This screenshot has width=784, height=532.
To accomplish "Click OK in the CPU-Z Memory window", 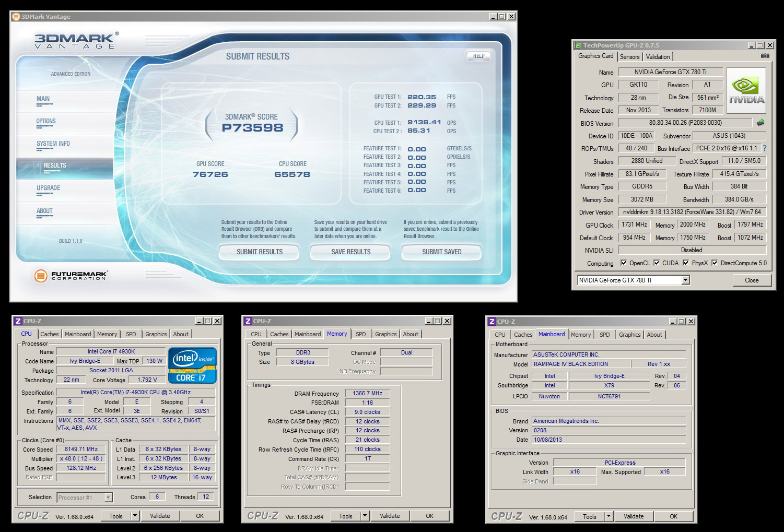I will pos(429,516).
